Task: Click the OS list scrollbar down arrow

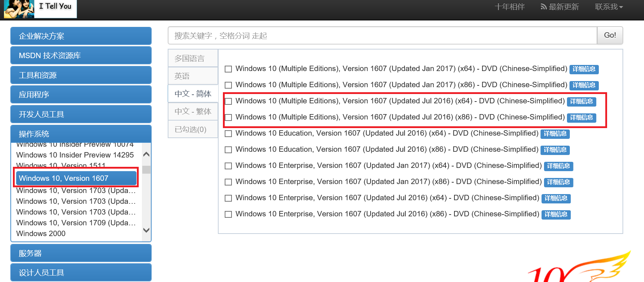Action: (x=146, y=230)
